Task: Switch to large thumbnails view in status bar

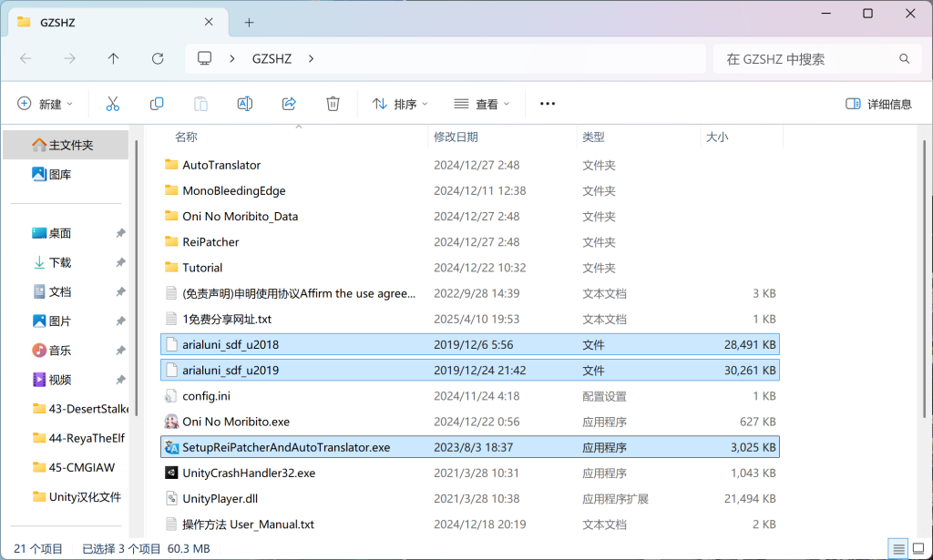Action: point(918,549)
